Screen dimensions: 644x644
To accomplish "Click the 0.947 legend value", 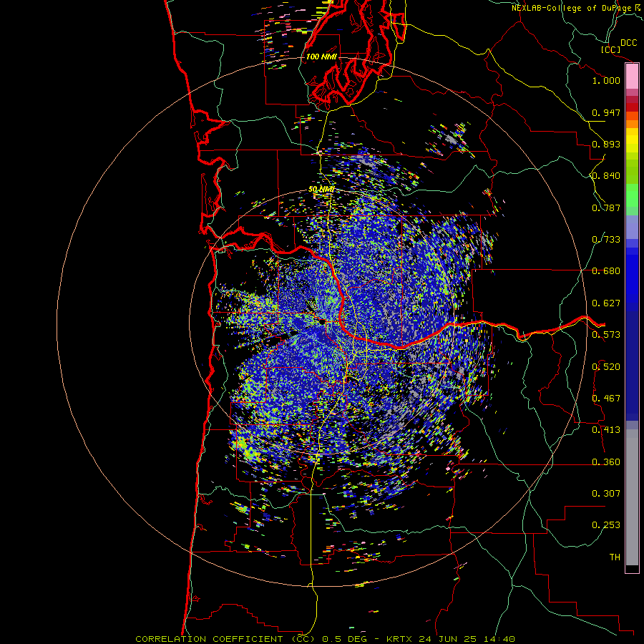I will (606, 112).
